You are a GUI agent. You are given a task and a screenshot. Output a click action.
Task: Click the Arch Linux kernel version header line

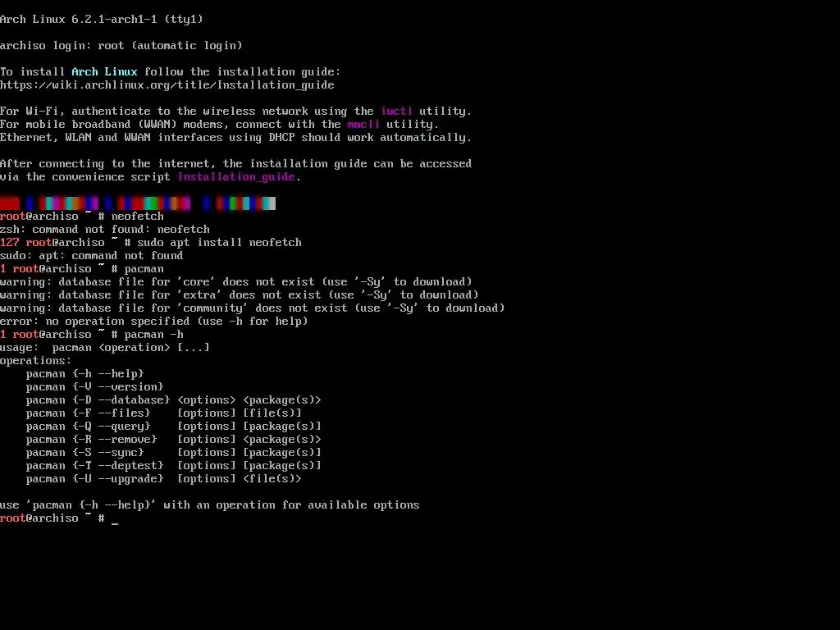[x=101, y=20]
